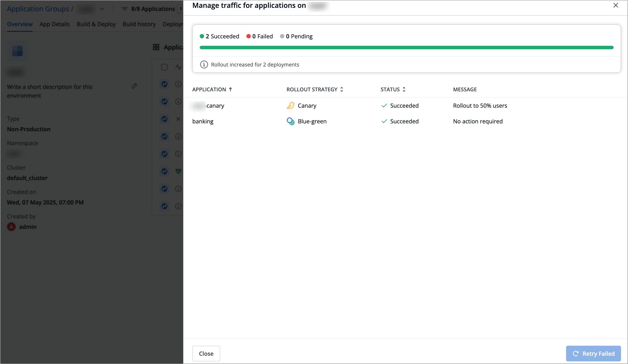Open the Application Groups breadcrumb link
Viewport: 628px width, 364px height.
point(38,9)
